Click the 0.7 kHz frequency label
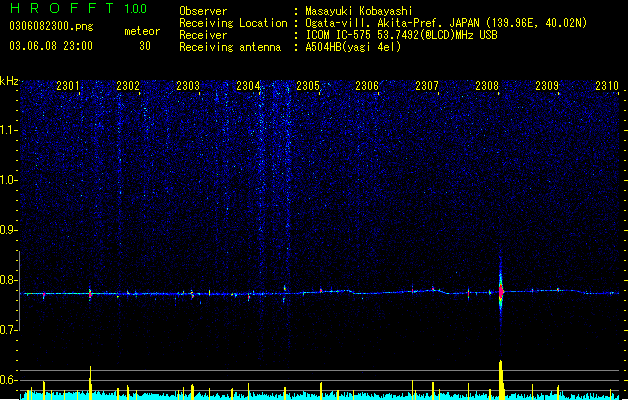This screenshot has width=629, height=400. [9, 330]
